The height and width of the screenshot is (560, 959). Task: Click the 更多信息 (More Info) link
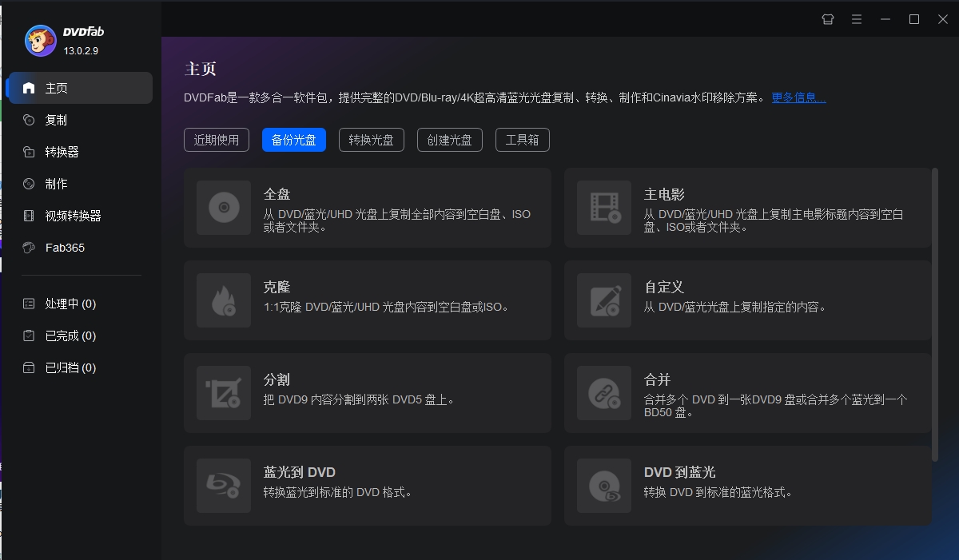click(798, 97)
